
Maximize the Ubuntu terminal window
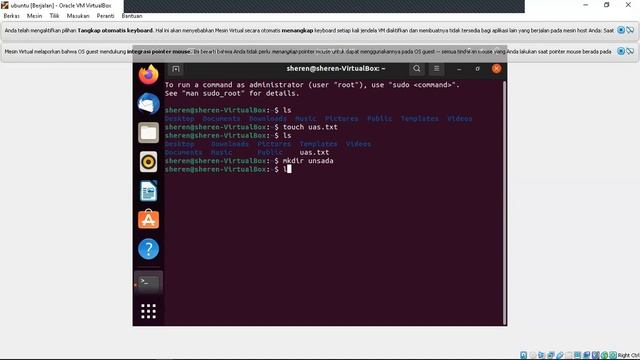tap(478, 69)
